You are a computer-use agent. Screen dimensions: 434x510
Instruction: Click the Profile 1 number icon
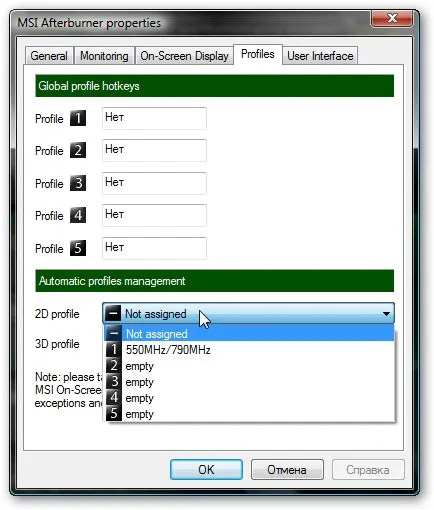point(78,118)
